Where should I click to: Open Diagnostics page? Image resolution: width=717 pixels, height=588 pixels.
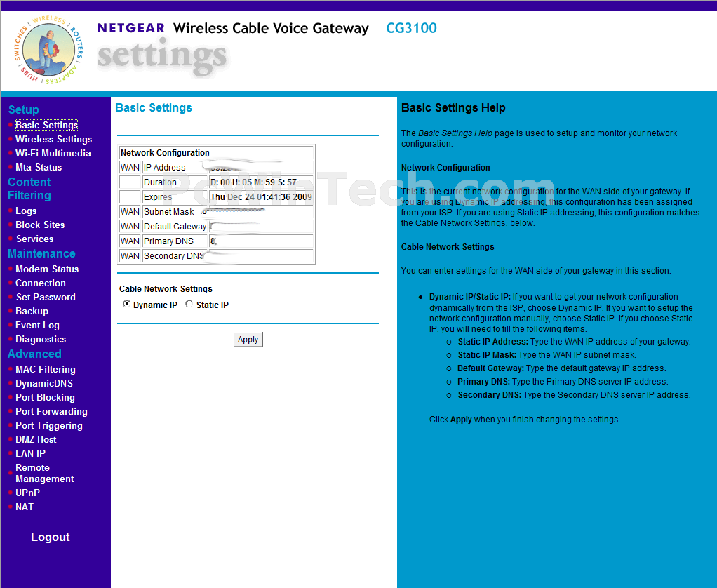pos(41,340)
